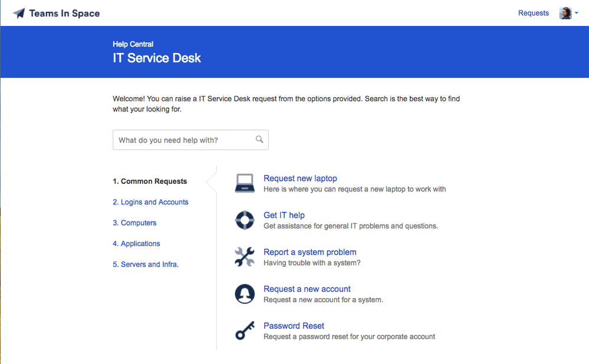
Task: Open the Requests menu in the top bar
Action: pyautogui.click(x=533, y=12)
